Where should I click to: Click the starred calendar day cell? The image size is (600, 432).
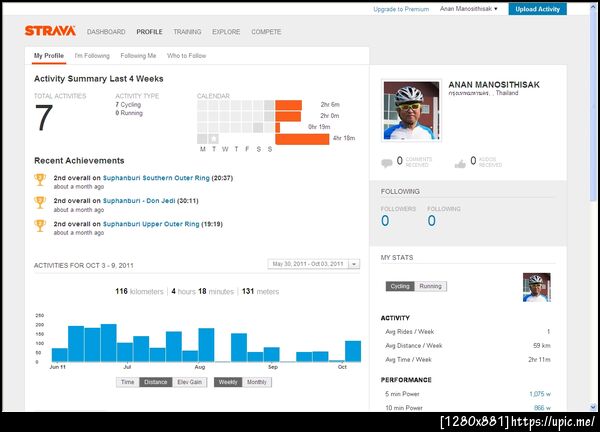[214, 139]
